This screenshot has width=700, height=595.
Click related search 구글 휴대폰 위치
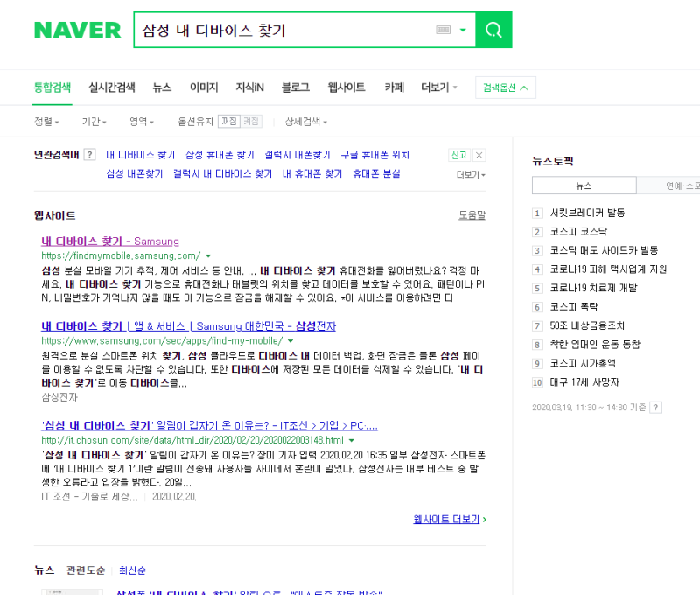point(374,155)
